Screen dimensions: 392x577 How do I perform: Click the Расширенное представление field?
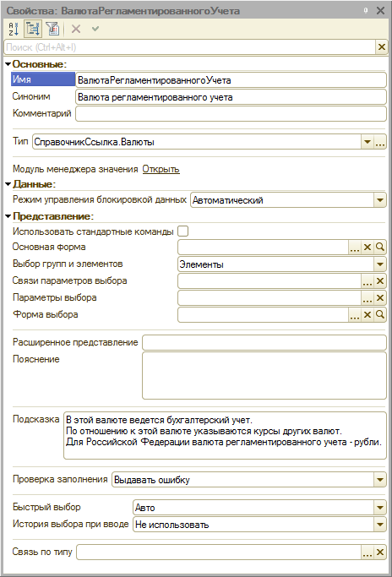[264, 343]
